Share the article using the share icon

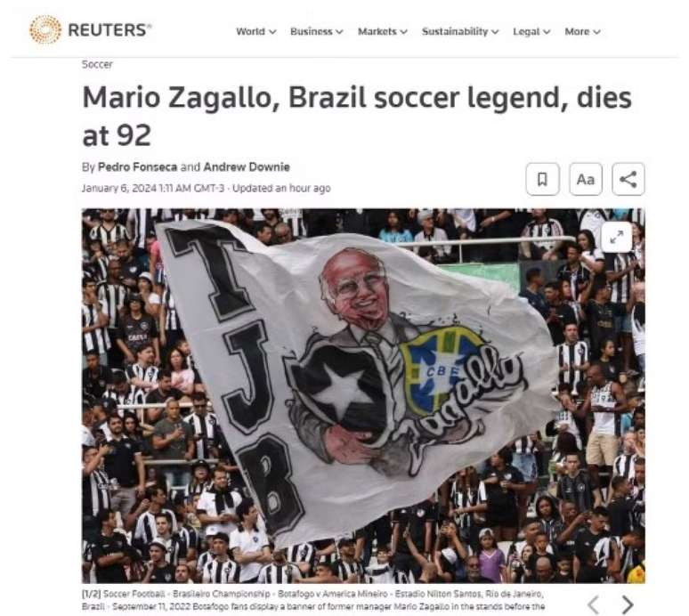click(x=628, y=179)
